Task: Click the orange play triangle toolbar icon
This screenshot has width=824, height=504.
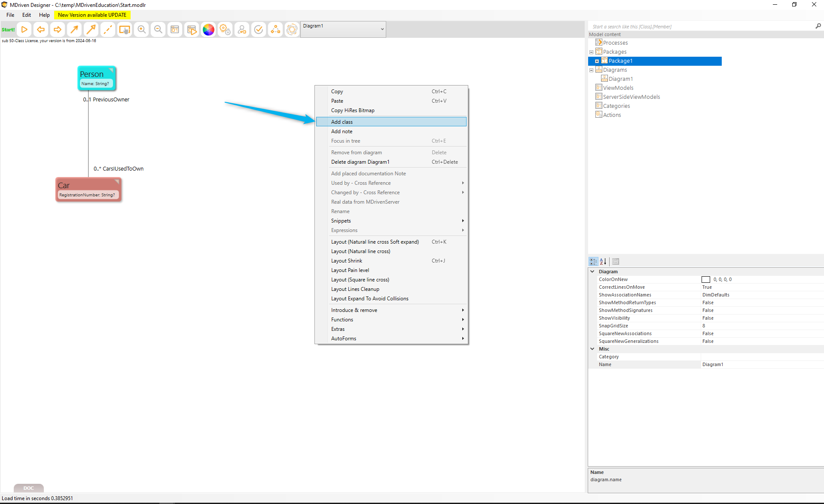Action: [24, 30]
